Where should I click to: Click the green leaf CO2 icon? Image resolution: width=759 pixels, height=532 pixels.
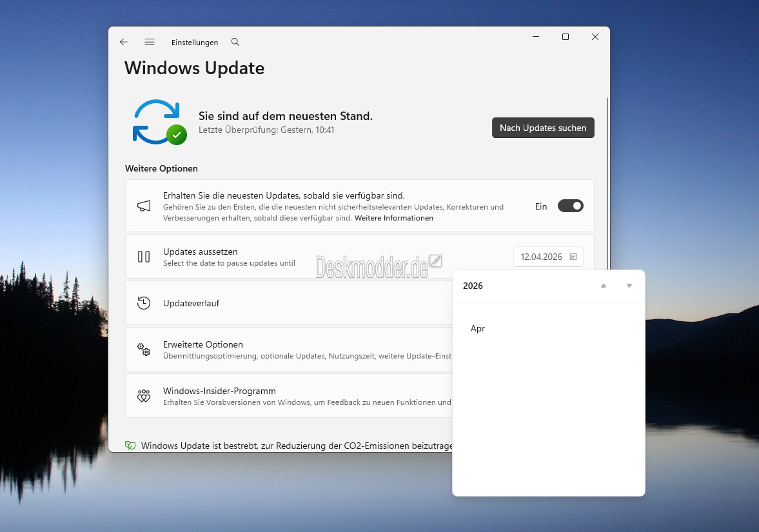[x=130, y=446]
